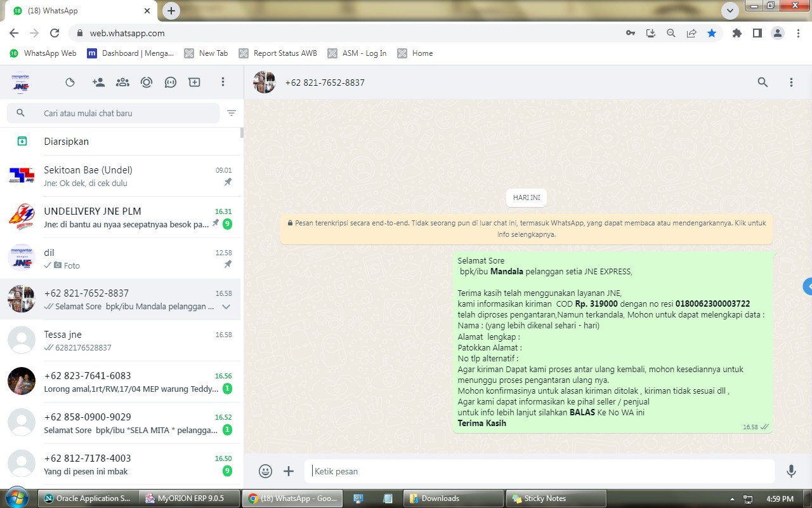Open chat +62 812-7178-4003
The height and width of the screenshot is (508, 812).
(121, 464)
